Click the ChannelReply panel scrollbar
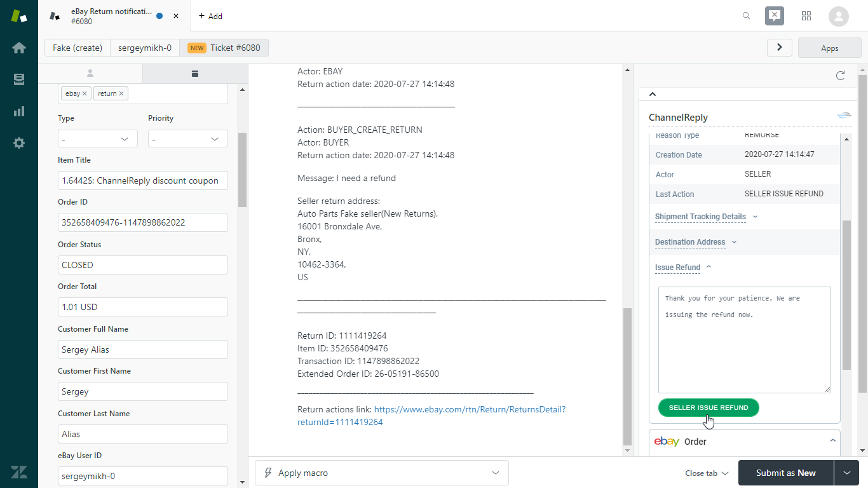The width and height of the screenshot is (868, 488). 846,295
